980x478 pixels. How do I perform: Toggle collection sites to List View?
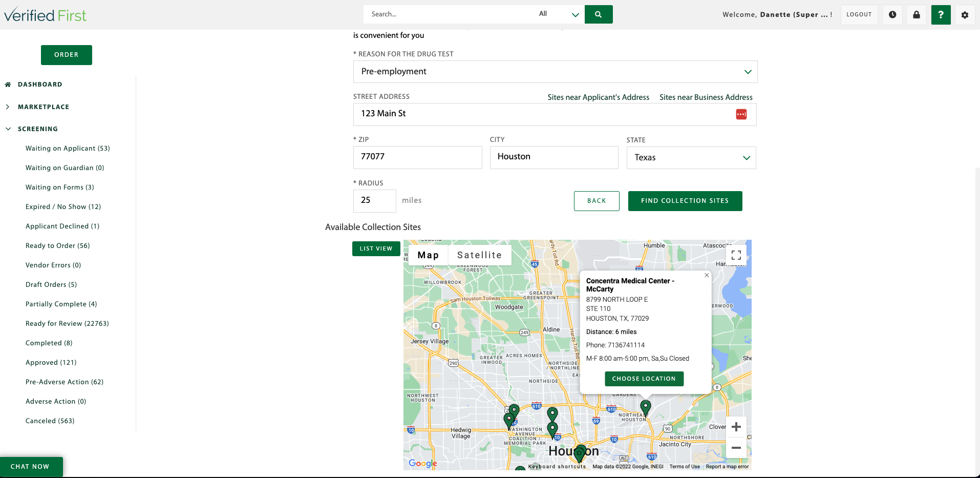[376, 248]
